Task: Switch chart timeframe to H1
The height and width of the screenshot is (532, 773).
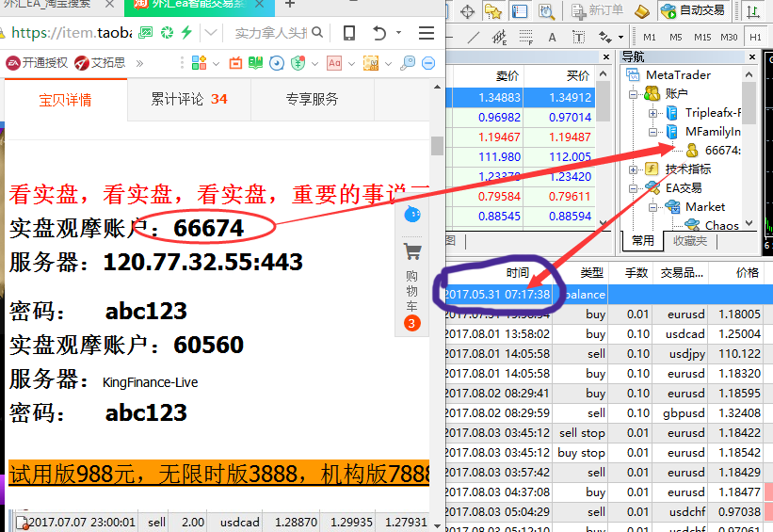Action: tap(755, 37)
